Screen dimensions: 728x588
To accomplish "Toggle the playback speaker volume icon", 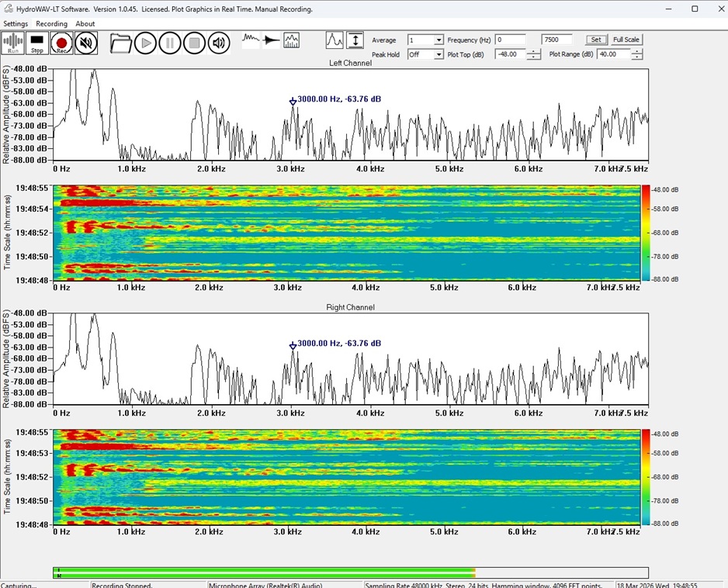I will tap(219, 43).
